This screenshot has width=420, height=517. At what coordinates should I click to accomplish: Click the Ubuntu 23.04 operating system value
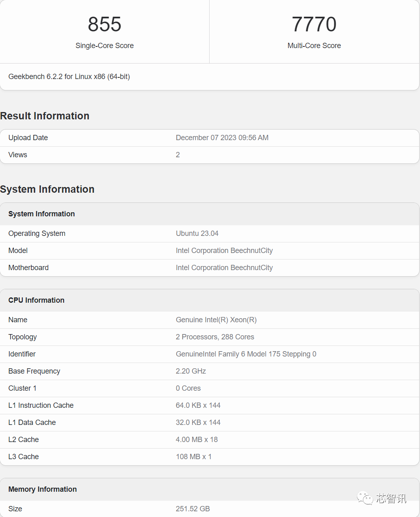pos(197,233)
